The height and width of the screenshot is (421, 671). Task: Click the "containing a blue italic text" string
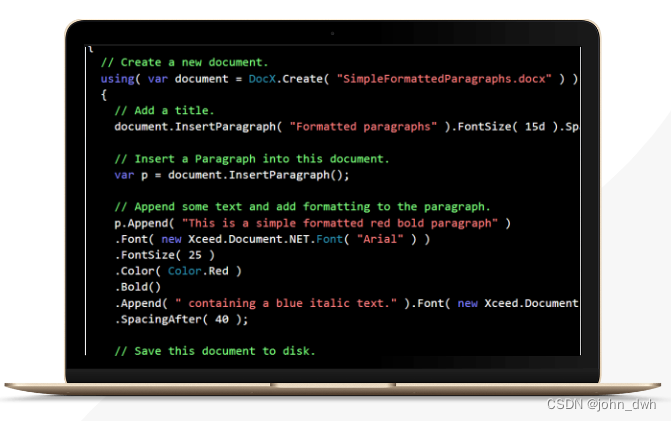click(286, 303)
